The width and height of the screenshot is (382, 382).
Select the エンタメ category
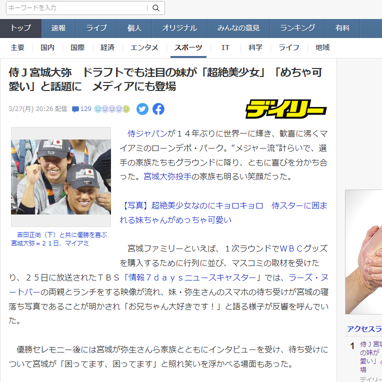click(144, 48)
